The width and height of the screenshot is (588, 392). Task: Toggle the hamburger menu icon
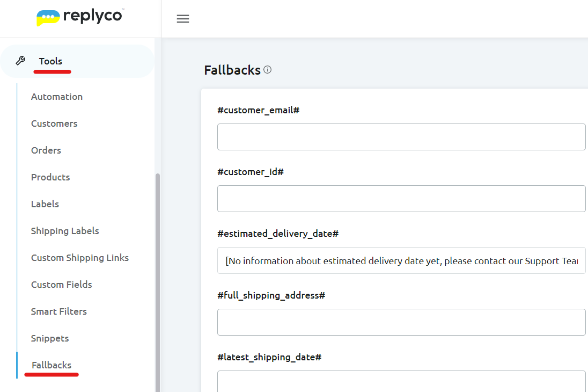(x=183, y=19)
